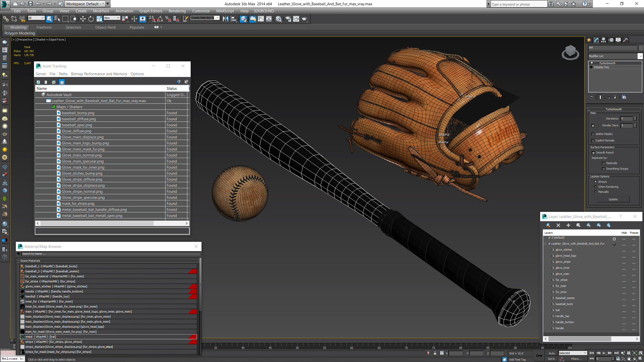Activate the Select Object tool
Image resolution: width=644 pixels, height=362 pixels.
[49, 19]
